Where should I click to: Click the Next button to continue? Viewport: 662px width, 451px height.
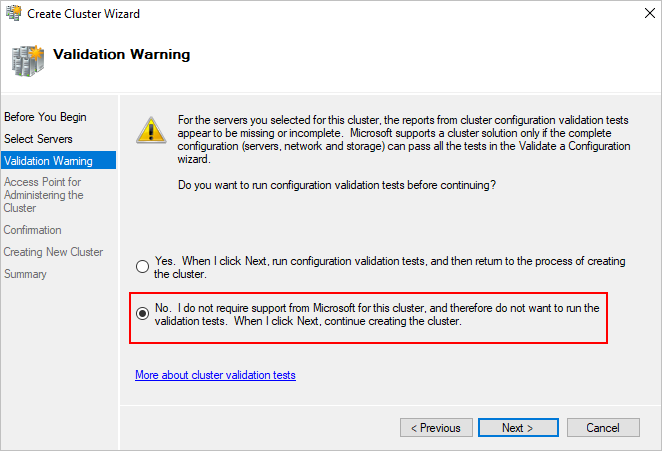pos(518,428)
